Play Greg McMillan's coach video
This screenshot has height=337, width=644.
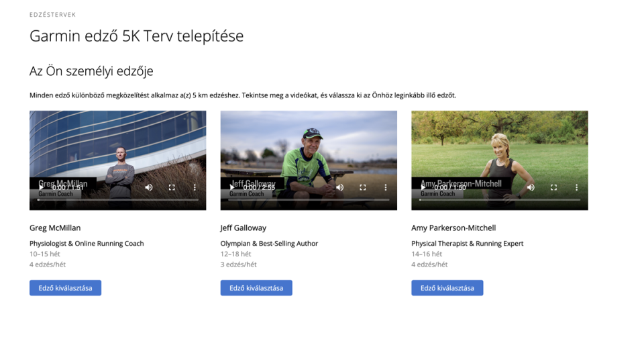[41, 187]
